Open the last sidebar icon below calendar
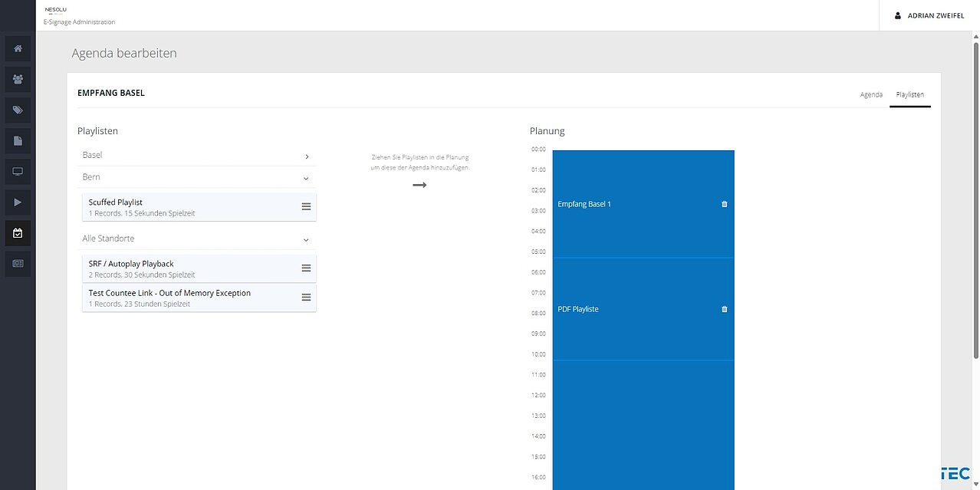The width and height of the screenshot is (980, 490). click(x=18, y=263)
